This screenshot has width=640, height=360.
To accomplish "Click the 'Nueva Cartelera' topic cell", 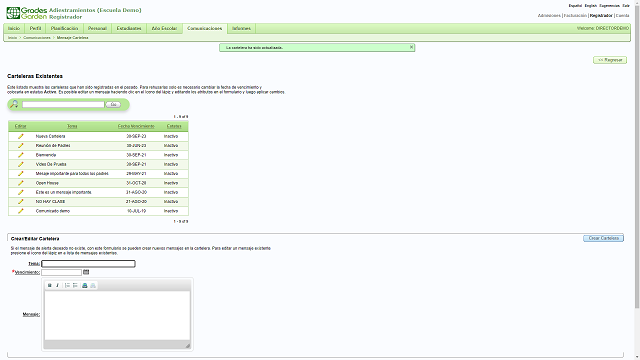I will click(x=50, y=136).
